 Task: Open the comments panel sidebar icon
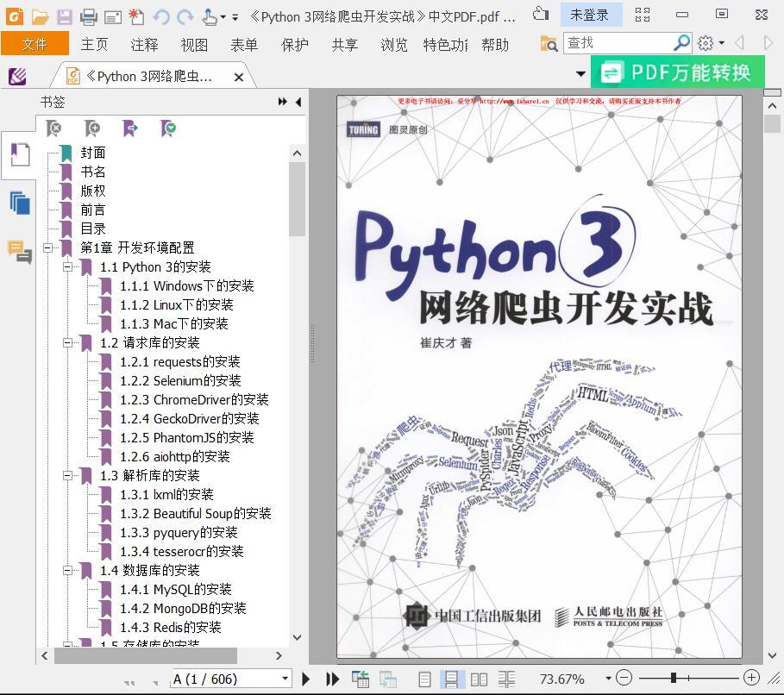20,252
